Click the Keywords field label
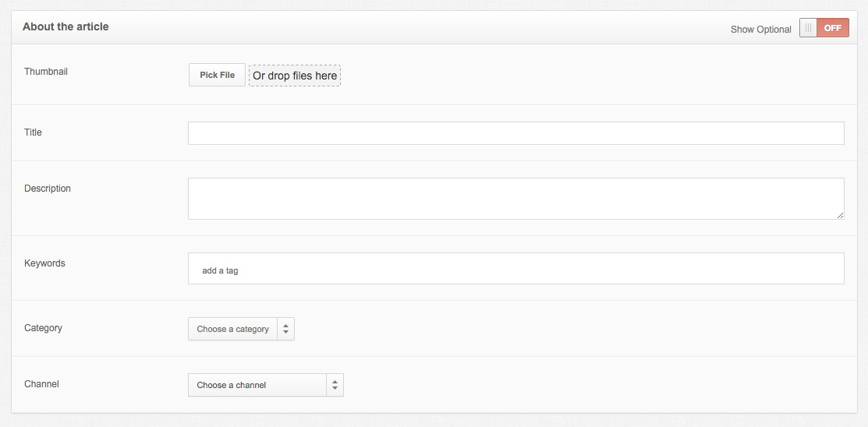 pyautogui.click(x=44, y=263)
